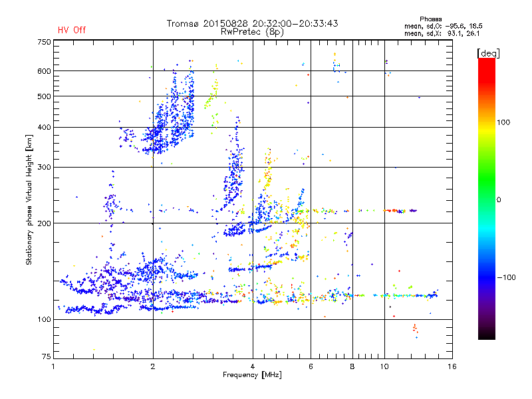
Task: Click the y-axis '600' tick label
Action: 44,71
